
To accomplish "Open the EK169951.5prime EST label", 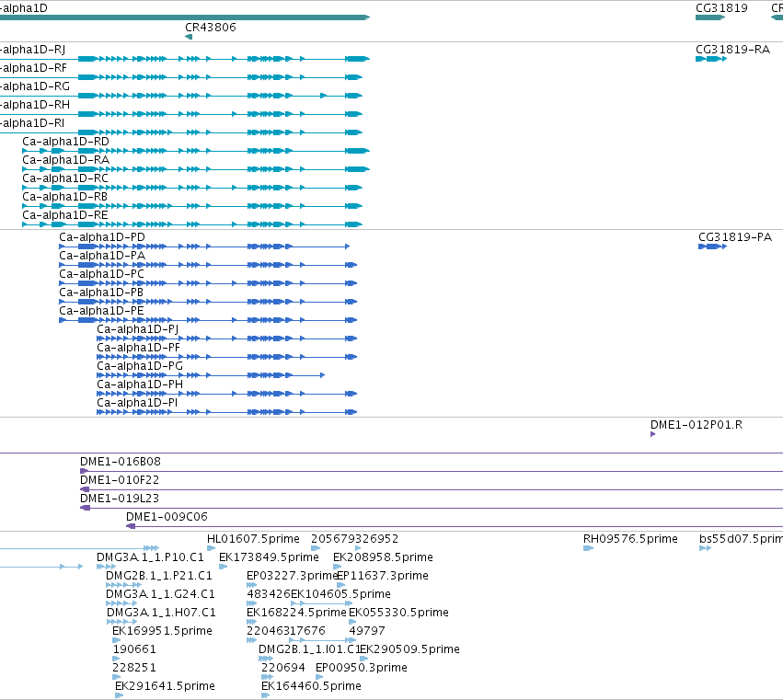I will tap(162, 632).
